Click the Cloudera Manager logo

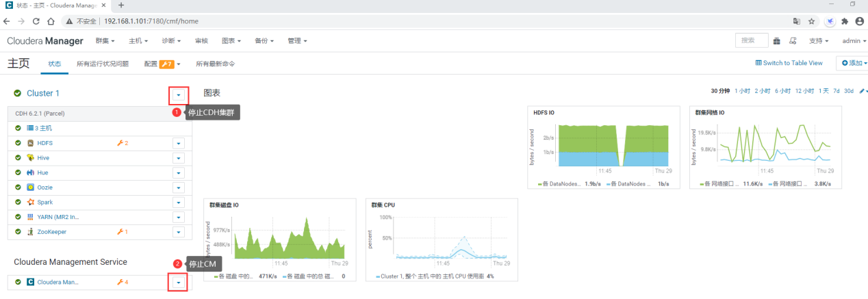pos(45,41)
